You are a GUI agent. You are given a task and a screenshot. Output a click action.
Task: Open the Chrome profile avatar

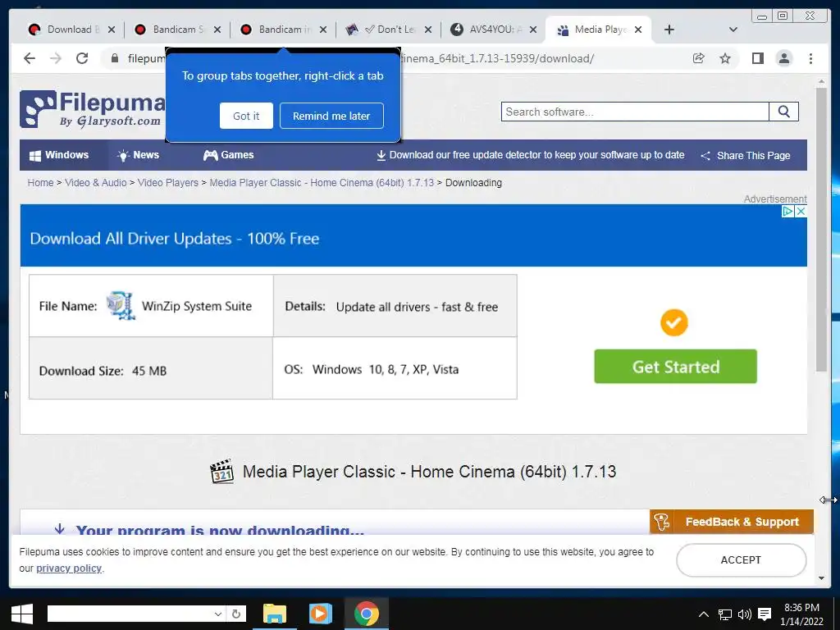click(x=783, y=58)
